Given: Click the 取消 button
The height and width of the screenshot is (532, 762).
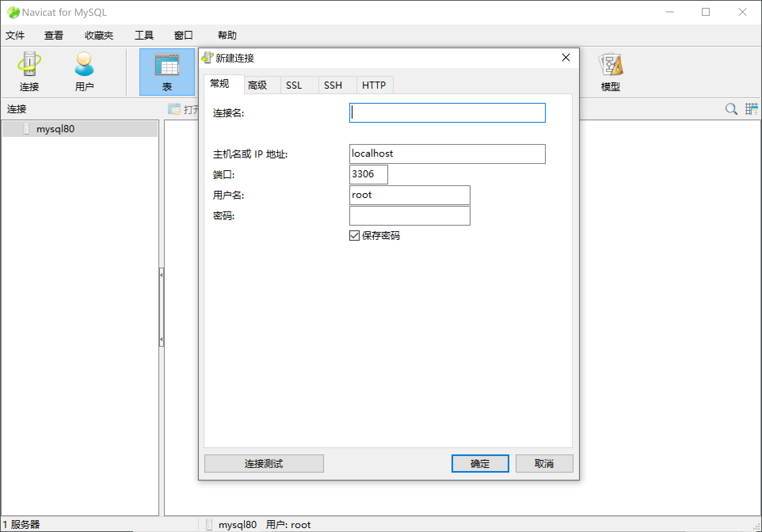Looking at the screenshot, I should 545,464.
